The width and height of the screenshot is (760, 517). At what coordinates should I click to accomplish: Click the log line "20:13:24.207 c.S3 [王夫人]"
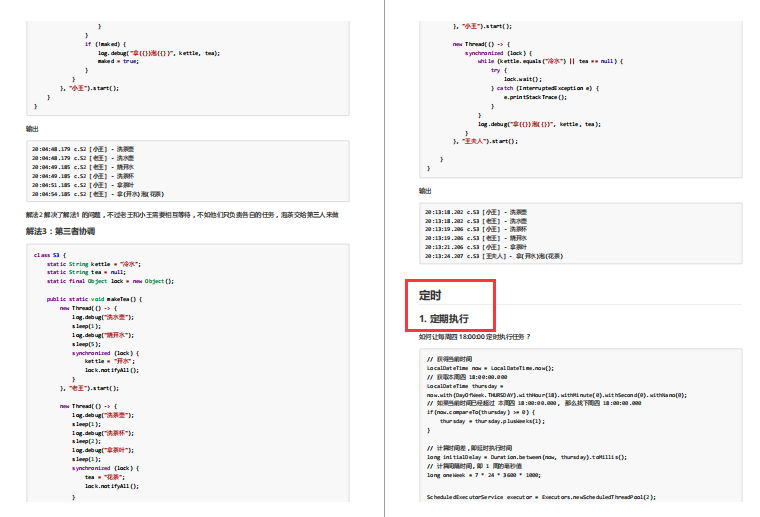click(x=494, y=256)
